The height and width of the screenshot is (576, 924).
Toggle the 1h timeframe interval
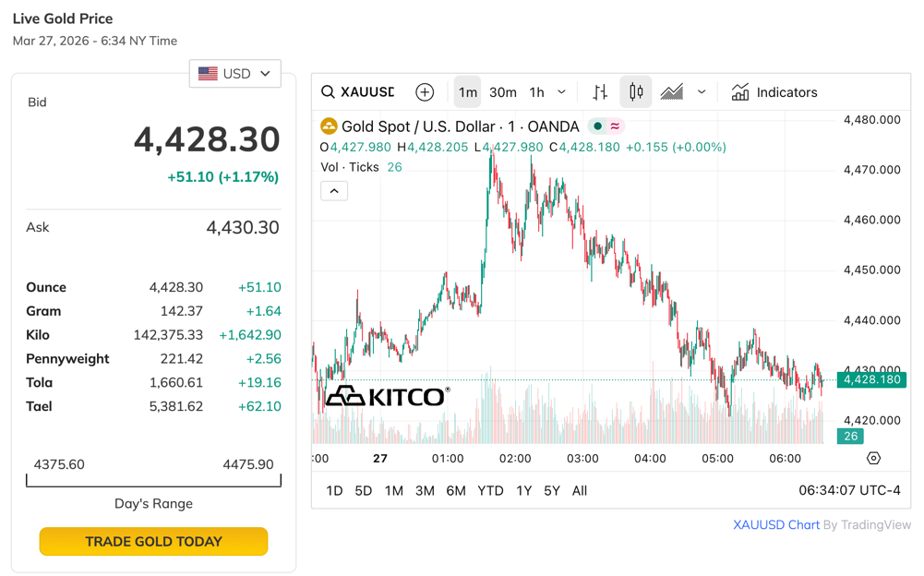click(x=537, y=92)
